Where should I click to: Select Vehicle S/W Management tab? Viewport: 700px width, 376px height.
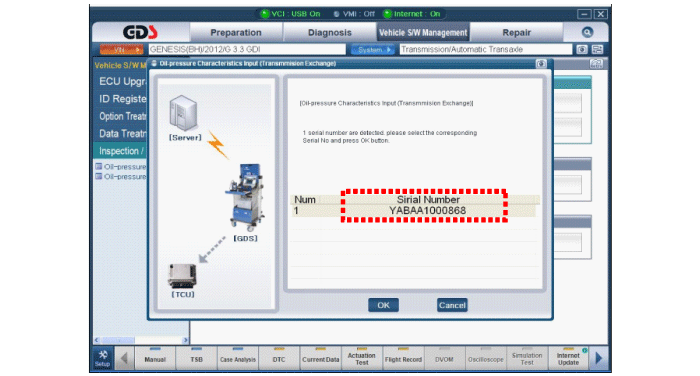pos(423,33)
